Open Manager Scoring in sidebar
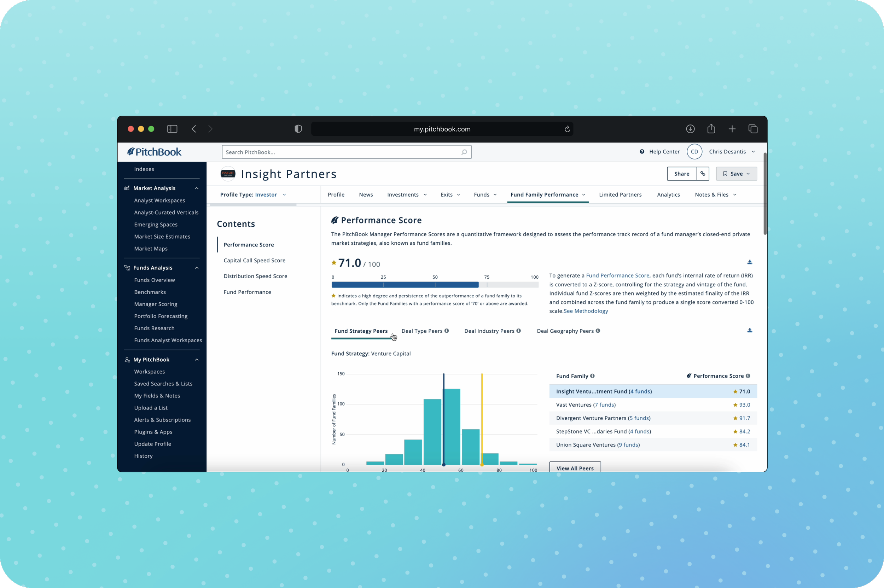The image size is (884, 588). click(156, 304)
